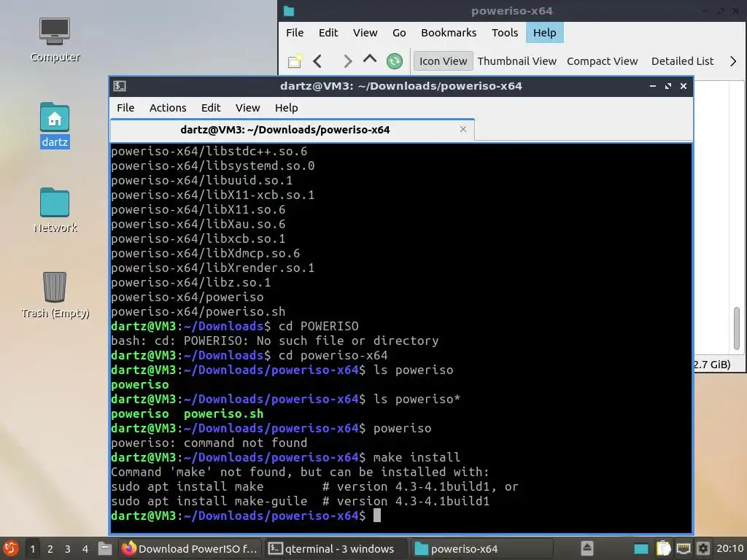The height and width of the screenshot is (560, 747).
Task: Switch to Icon View
Action: point(443,61)
